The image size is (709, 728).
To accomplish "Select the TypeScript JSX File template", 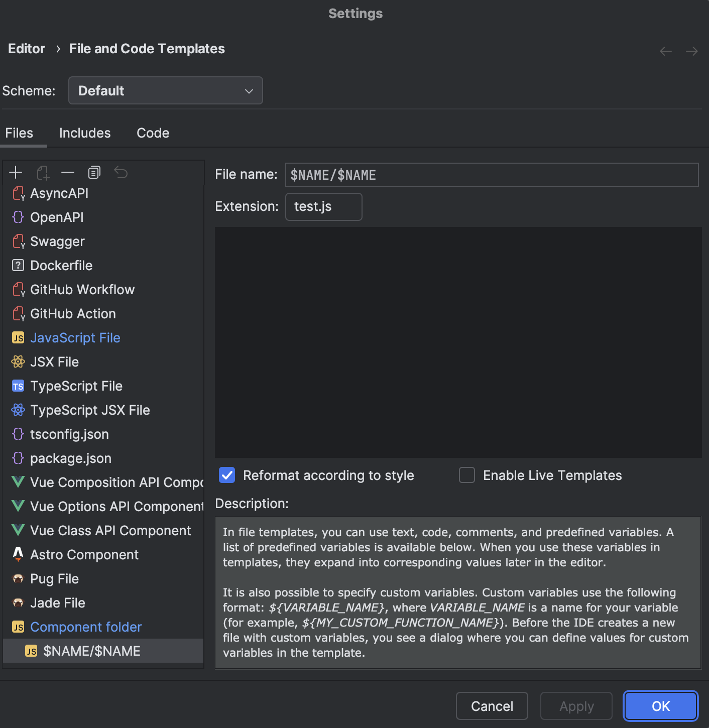I will click(103, 410).
